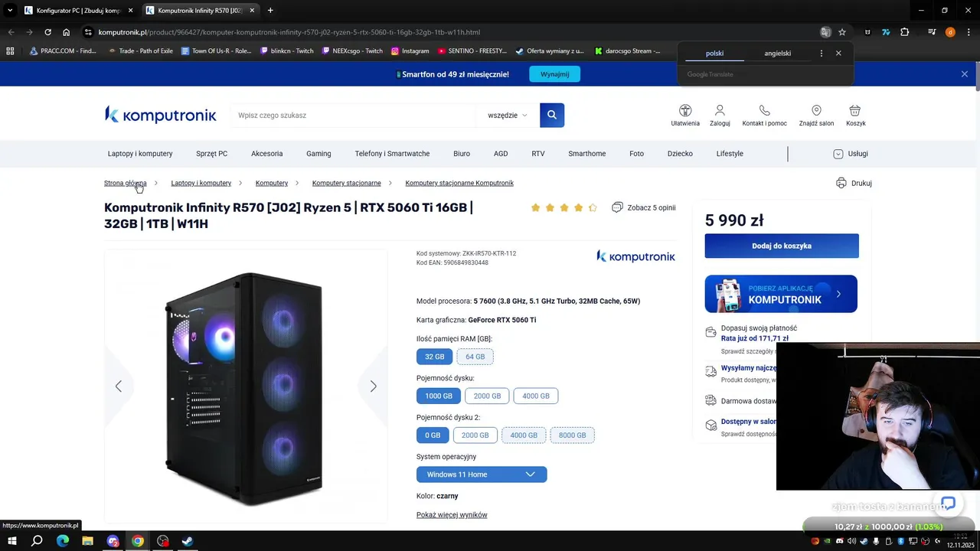Open the chat bubble widget

pos(948,503)
